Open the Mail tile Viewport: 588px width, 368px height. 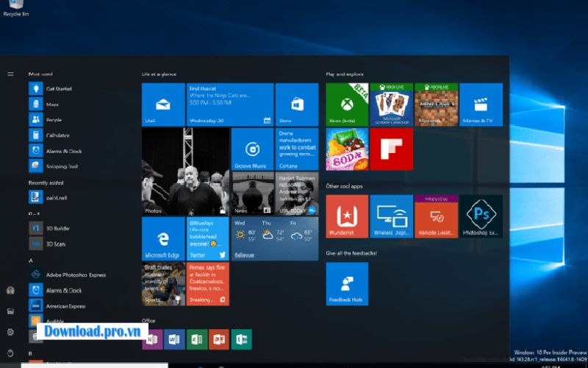point(163,105)
